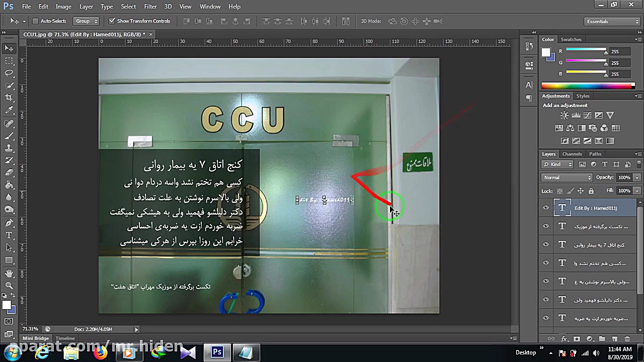Select the Lasso tool
644x362 pixels.
(9, 72)
